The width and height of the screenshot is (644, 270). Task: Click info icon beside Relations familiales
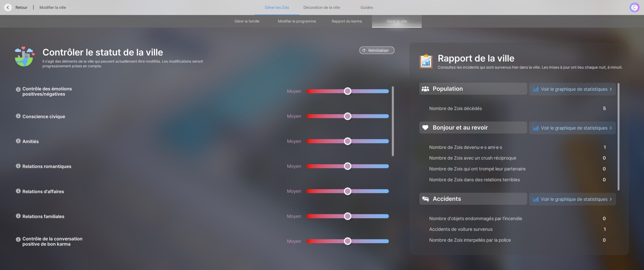18,216
